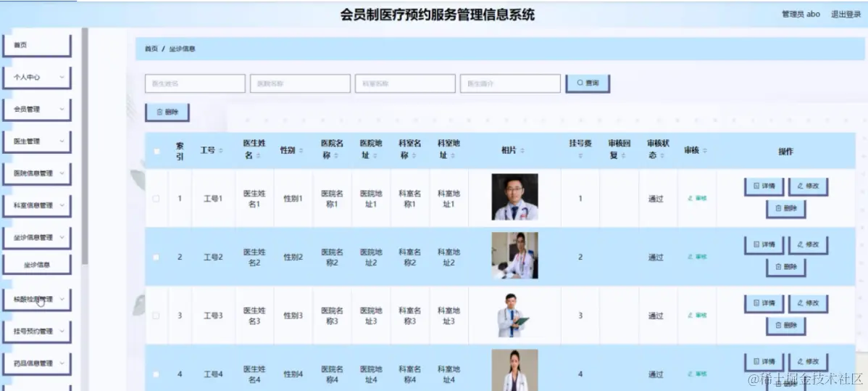Tick the select-all checkbox in table header
This screenshot has height=391, width=868.
pos(157,151)
